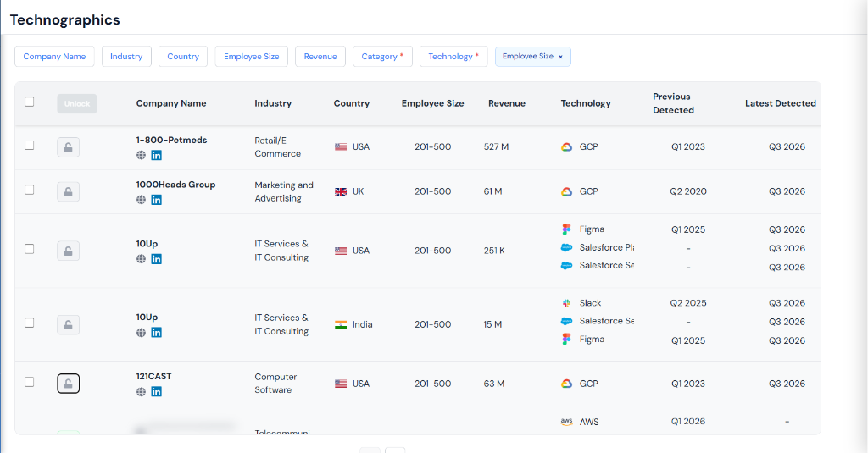Image resolution: width=868 pixels, height=453 pixels.
Task: Open 1-800-Petmeds LinkedIn icon
Action: (157, 156)
